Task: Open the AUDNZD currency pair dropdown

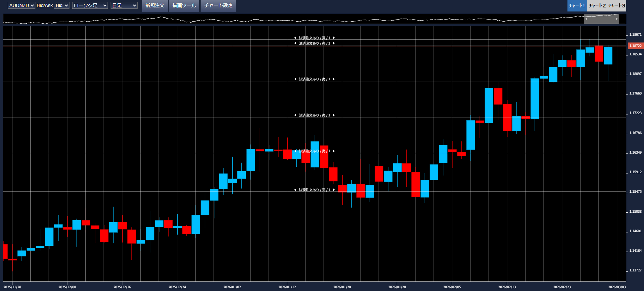Action: point(21,5)
